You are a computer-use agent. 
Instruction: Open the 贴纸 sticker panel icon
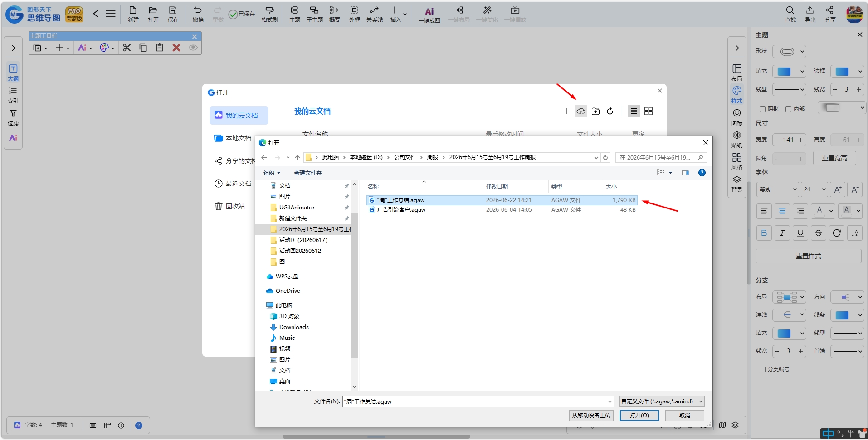[x=737, y=139]
